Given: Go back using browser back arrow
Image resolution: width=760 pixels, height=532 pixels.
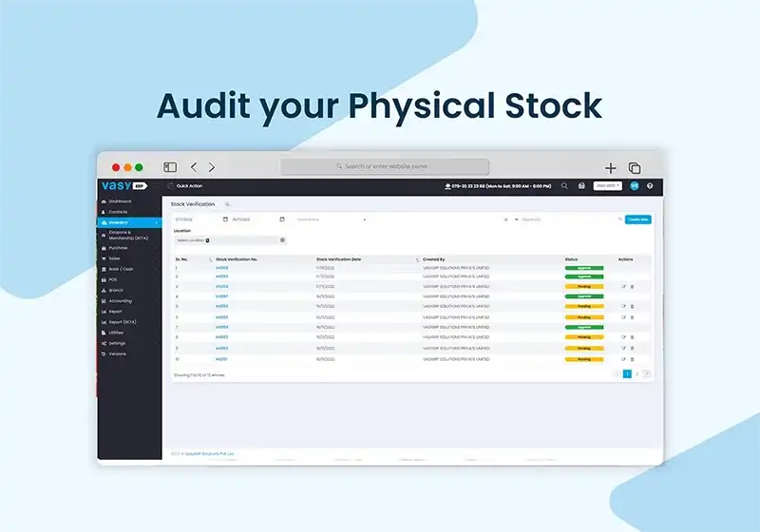Looking at the screenshot, I should tap(194, 167).
